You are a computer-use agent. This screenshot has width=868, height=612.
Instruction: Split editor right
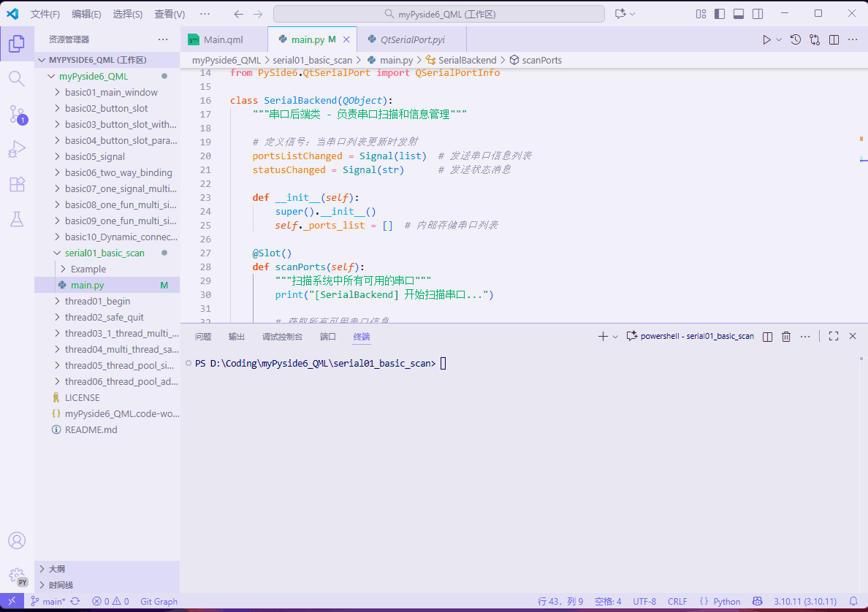[x=834, y=40]
